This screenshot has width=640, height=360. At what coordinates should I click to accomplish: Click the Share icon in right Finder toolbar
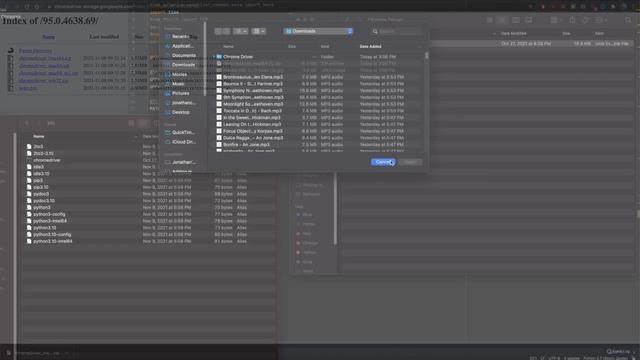[x=572, y=20]
